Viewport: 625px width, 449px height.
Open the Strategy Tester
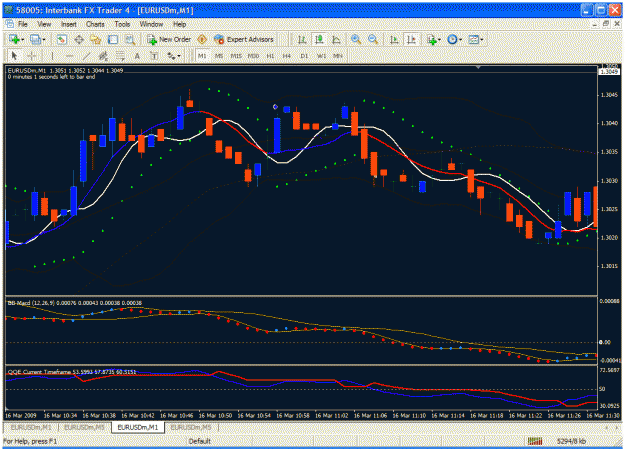(x=130, y=39)
